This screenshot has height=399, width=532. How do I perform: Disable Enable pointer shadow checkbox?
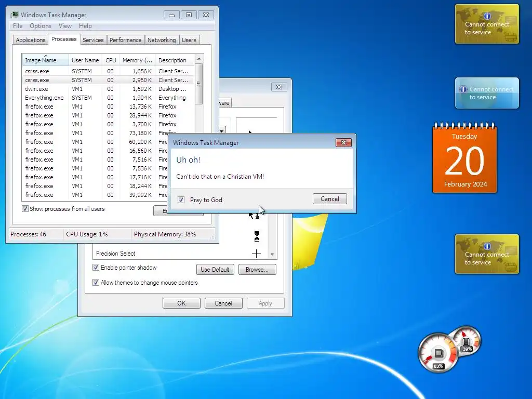tap(96, 268)
